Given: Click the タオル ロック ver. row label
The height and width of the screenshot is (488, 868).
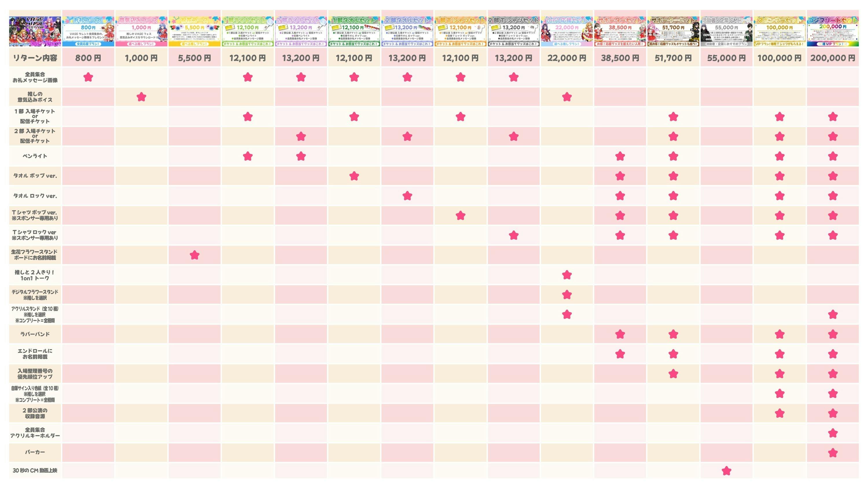Looking at the screenshot, I should 35,196.
